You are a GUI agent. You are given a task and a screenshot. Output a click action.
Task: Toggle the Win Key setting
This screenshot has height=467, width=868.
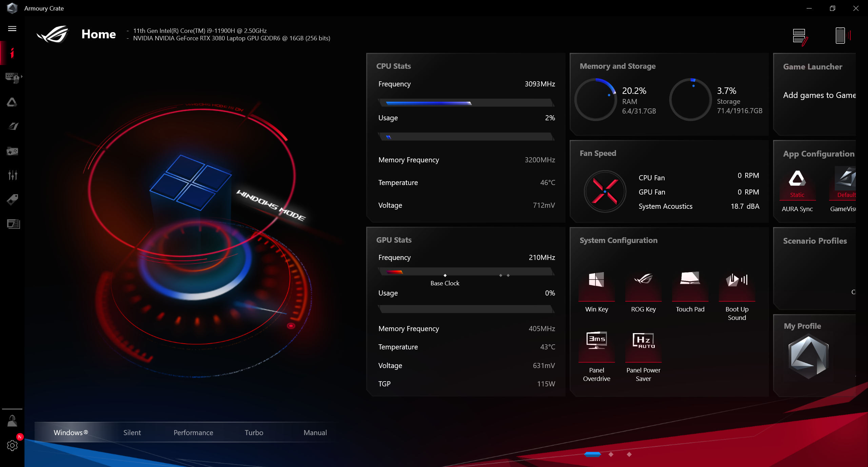(597, 287)
